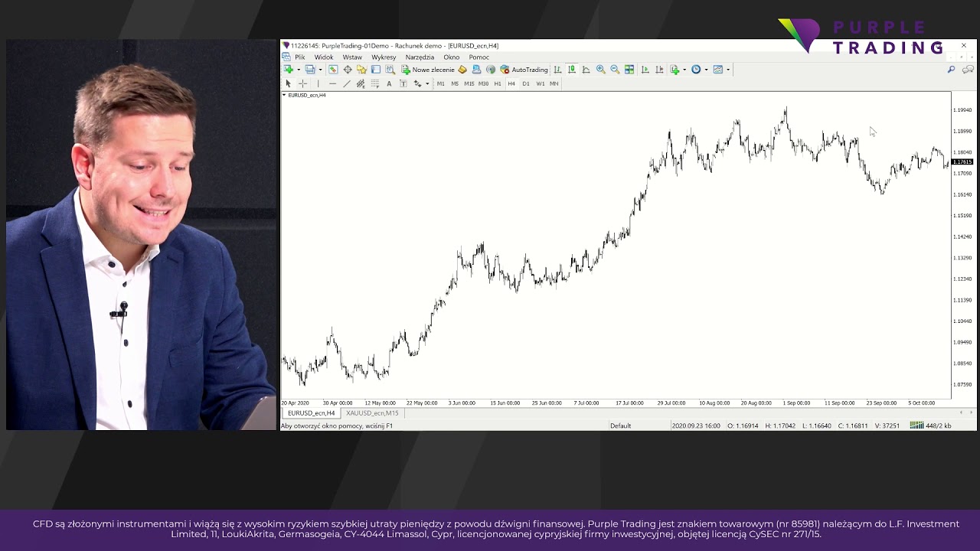980x551 pixels.
Task: Switch to the M15 timeframe
Action: tap(469, 83)
